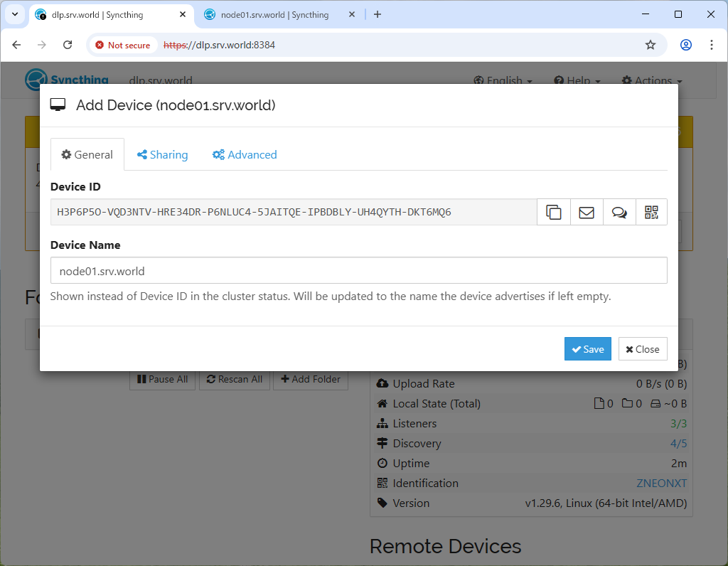Click the Version tag icon
This screenshot has width=728, height=566.
(x=382, y=503)
